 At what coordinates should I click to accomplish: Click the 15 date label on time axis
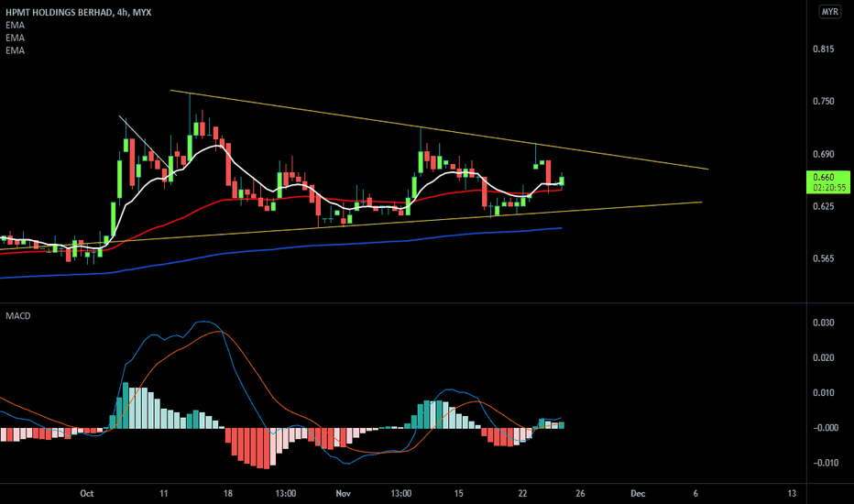pyautogui.click(x=458, y=494)
